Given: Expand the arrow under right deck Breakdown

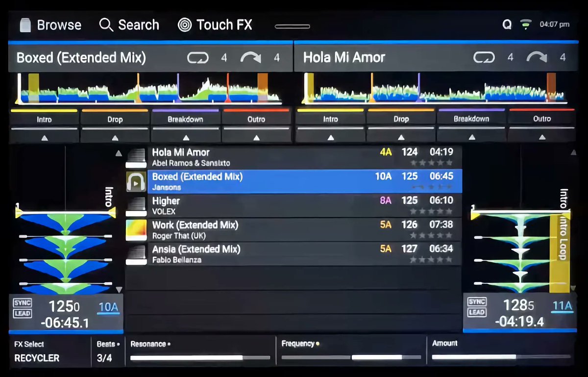Looking at the screenshot, I should (471, 138).
